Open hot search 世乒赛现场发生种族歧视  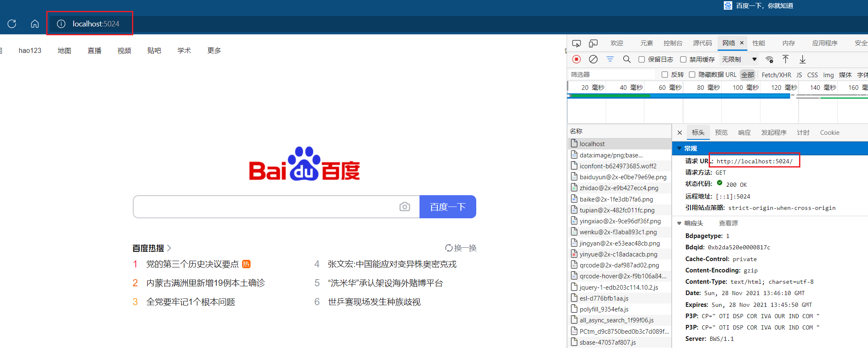click(x=374, y=302)
